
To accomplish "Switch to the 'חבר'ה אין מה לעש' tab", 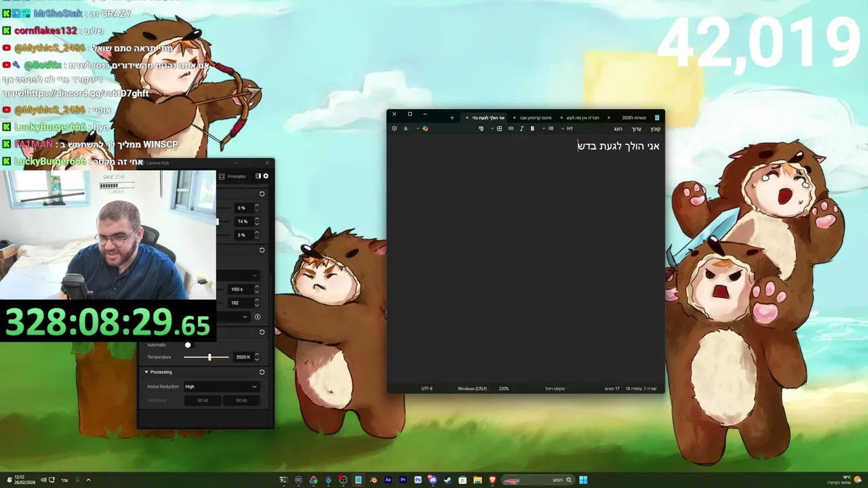I will 583,118.
